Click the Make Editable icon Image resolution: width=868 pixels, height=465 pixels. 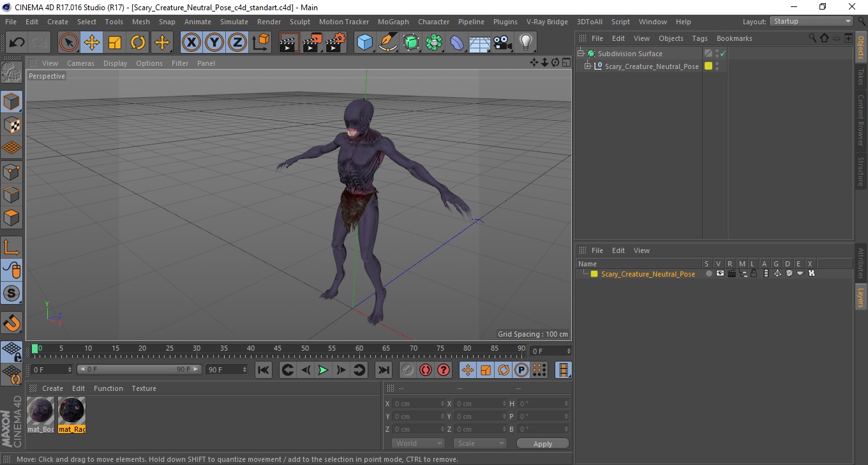coord(11,73)
